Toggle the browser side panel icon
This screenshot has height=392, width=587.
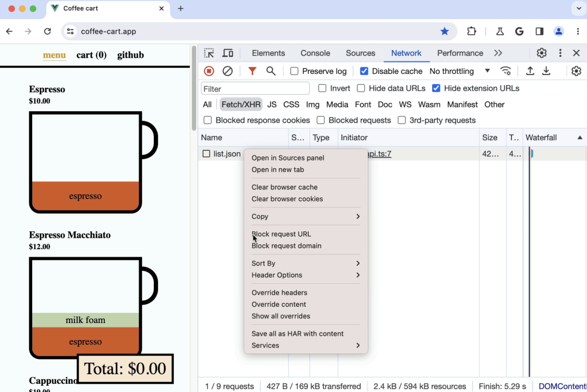[539, 31]
